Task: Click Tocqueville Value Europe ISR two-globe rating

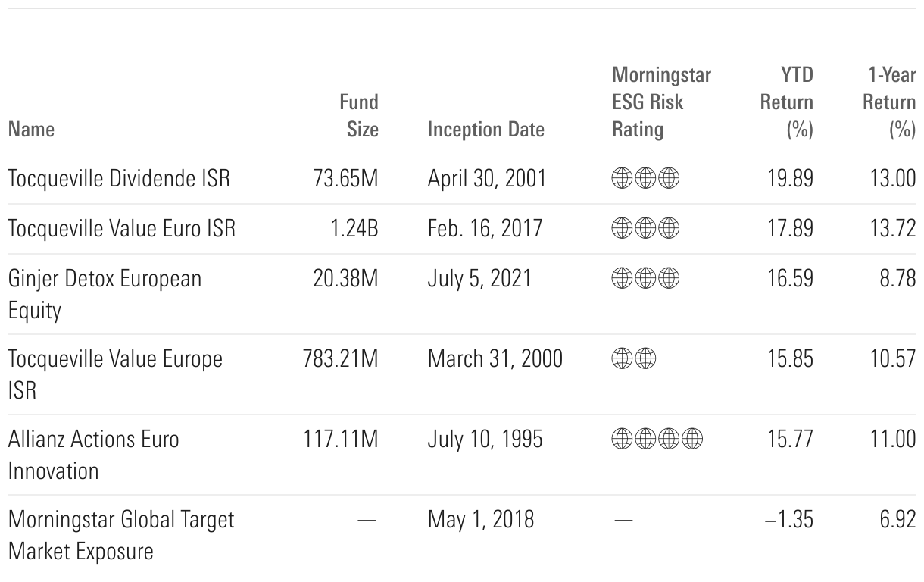Action: pos(633,358)
